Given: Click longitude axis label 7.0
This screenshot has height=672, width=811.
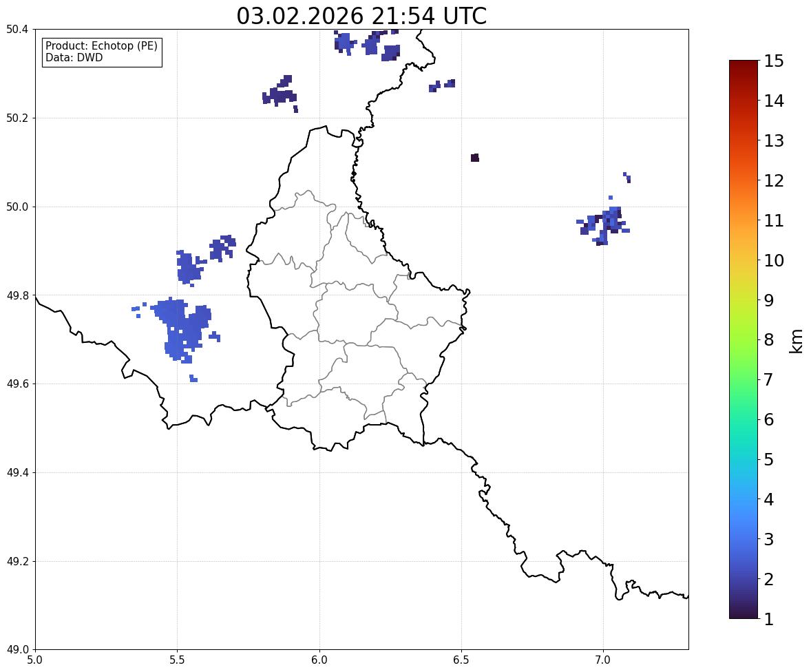Looking at the screenshot, I should [603, 660].
